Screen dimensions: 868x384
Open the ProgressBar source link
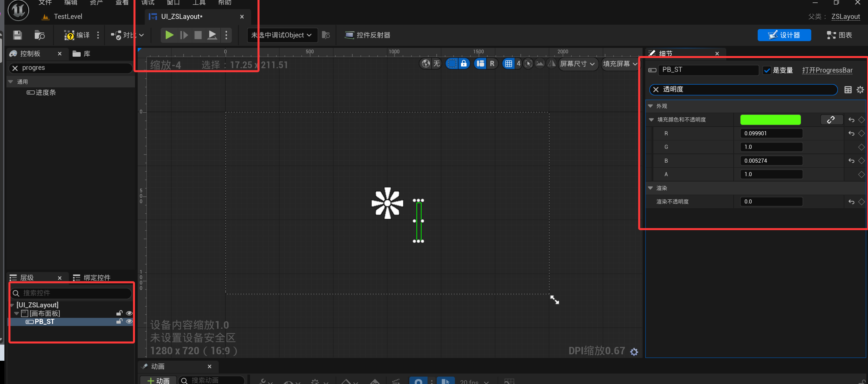coord(827,70)
